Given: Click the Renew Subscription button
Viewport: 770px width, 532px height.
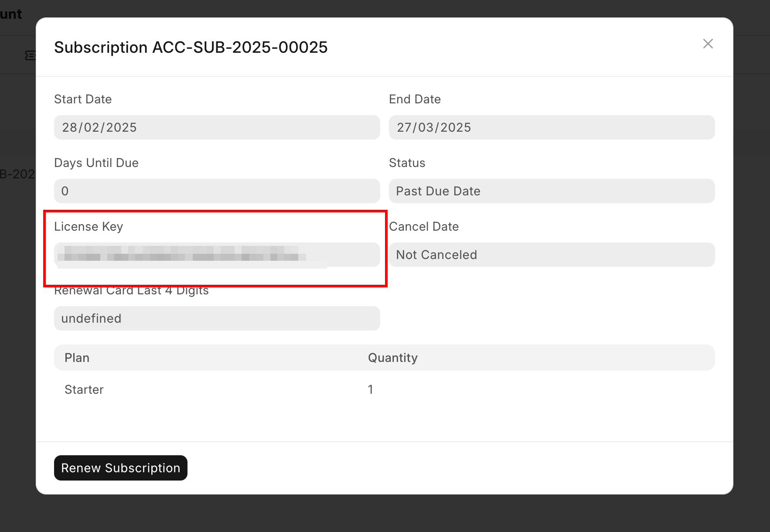Looking at the screenshot, I should [x=121, y=468].
